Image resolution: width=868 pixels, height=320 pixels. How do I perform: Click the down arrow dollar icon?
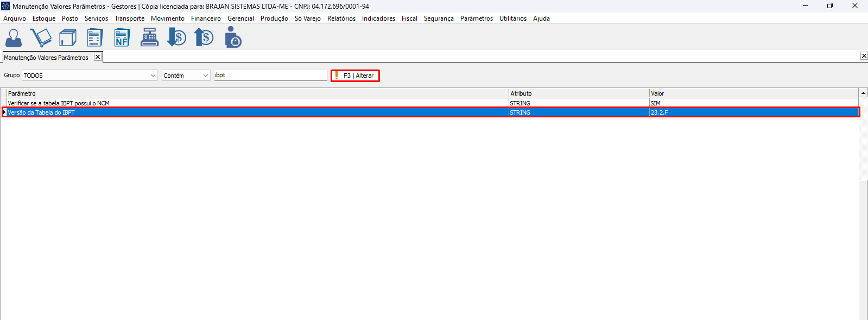pos(176,38)
